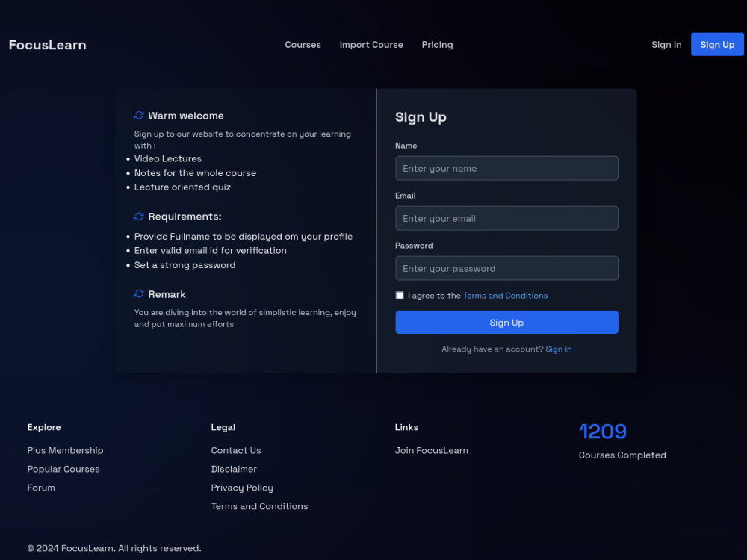The image size is (747, 560).
Task: Click the Video Lectures list item
Action: pyautogui.click(x=167, y=158)
